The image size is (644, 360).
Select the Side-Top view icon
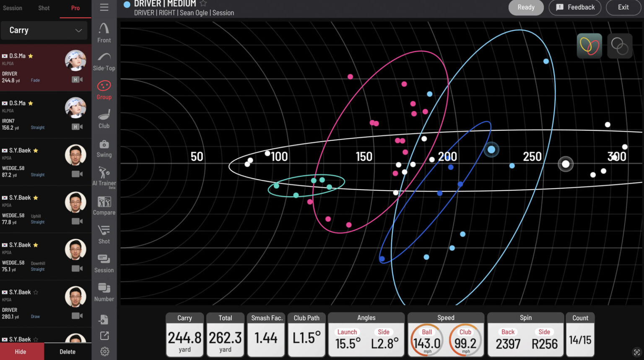(104, 61)
